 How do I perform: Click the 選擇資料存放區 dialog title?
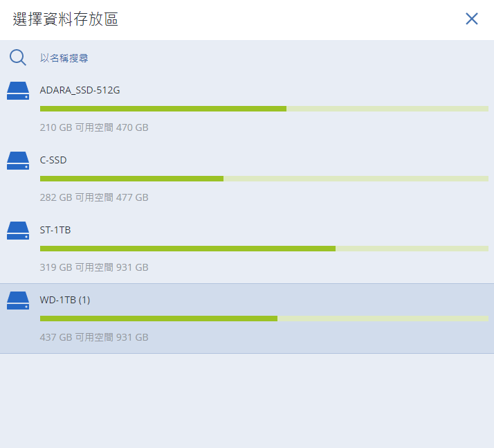click(66, 19)
